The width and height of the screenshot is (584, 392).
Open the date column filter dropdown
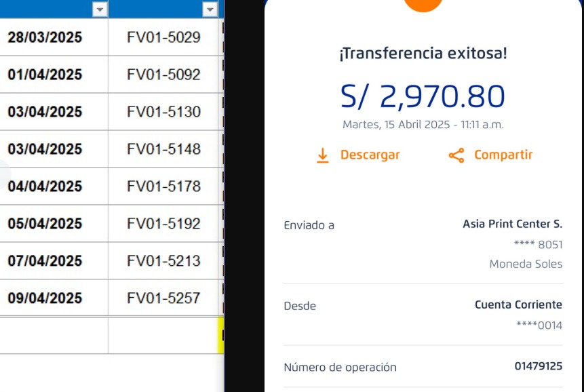(100, 9)
